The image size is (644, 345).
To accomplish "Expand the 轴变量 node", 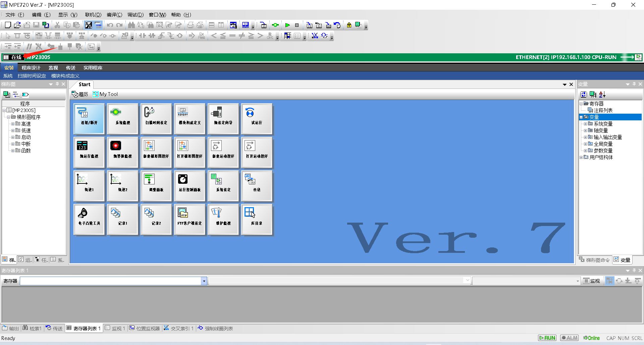I will (x=585, y=130).
